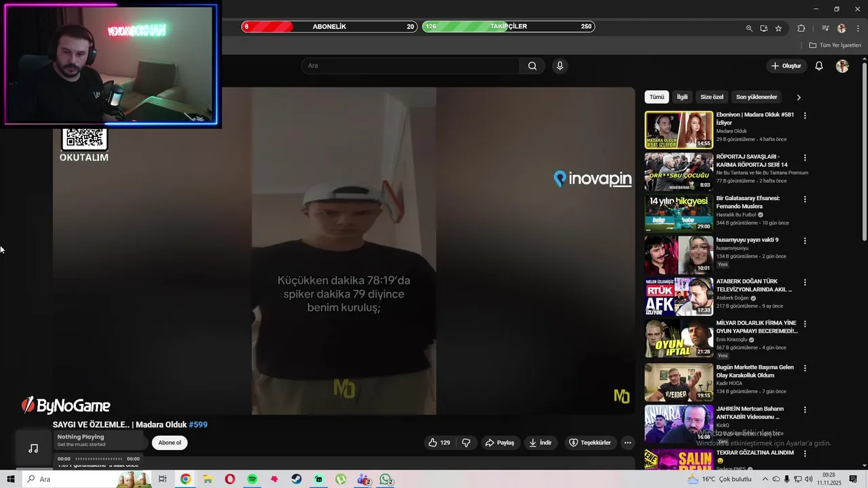Image resolution: width=868 pixels, height=488 pixels.
Task: Click the main video player area
Action: tap(344, 251)
